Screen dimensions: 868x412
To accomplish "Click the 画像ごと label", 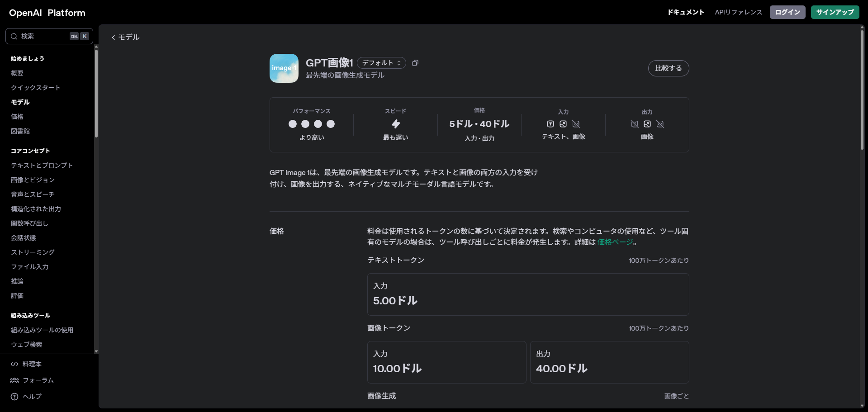I will (677, 396).
